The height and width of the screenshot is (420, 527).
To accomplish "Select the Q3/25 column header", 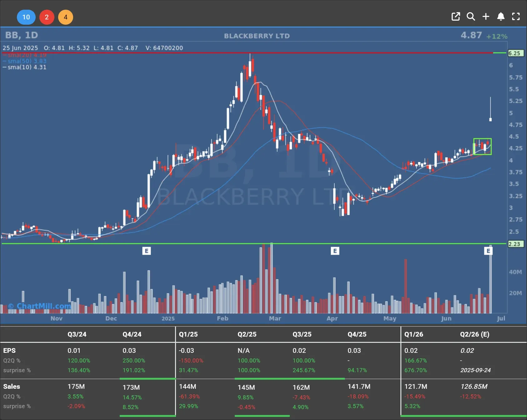I will [302, 334].
